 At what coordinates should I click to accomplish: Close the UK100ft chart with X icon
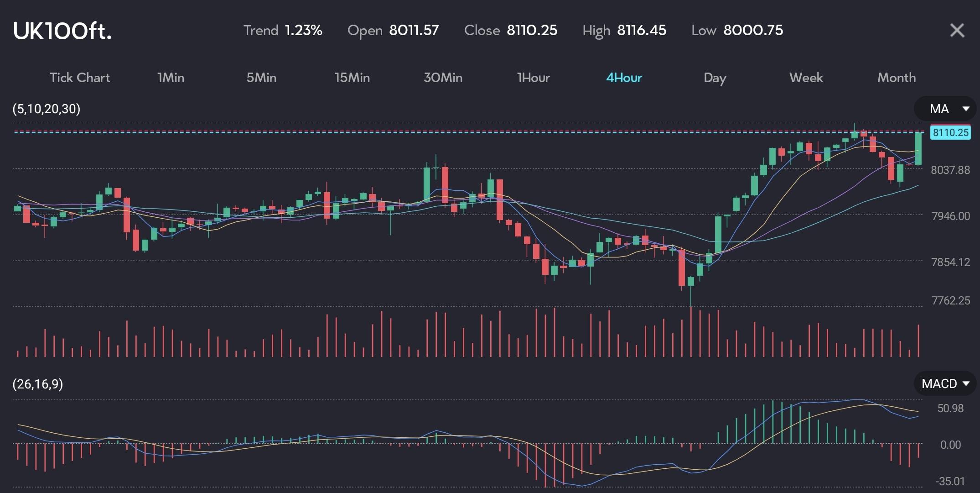tap(957, 31)
